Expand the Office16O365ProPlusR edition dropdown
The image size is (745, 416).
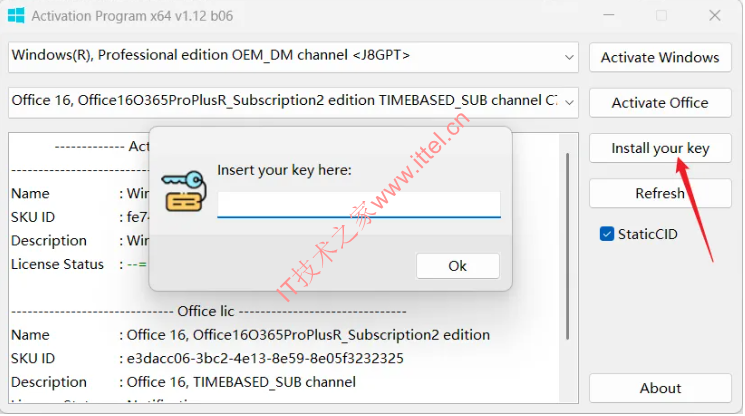coord(569,103)
